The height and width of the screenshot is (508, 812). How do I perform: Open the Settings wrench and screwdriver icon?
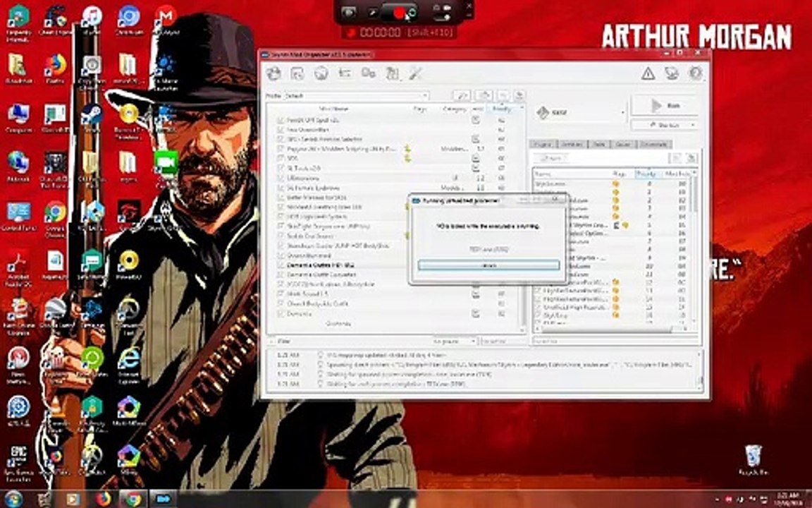416,73
